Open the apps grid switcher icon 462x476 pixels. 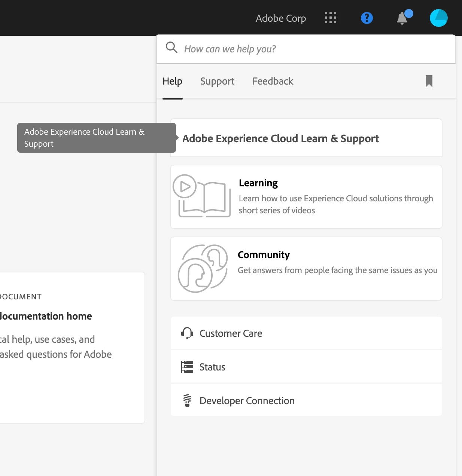[x=331, y=18]
